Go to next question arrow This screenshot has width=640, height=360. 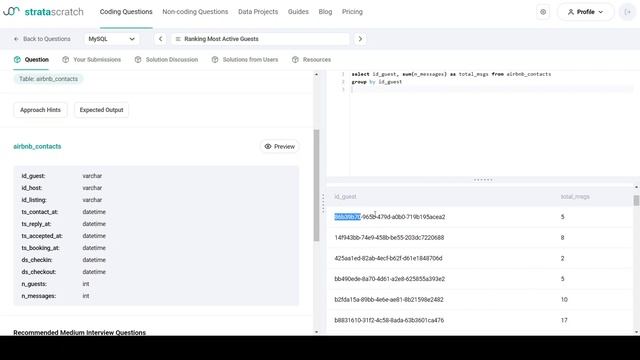pyautogui.click(x=360, y=39)
